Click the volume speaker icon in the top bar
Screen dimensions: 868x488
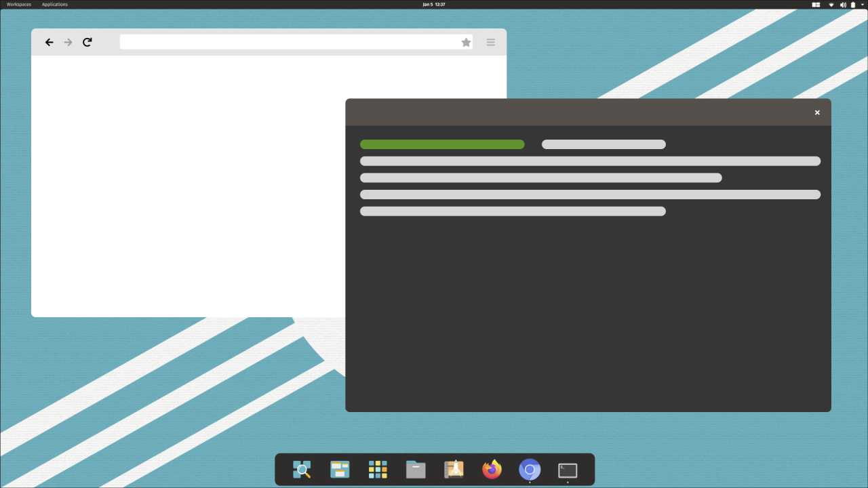843,5
